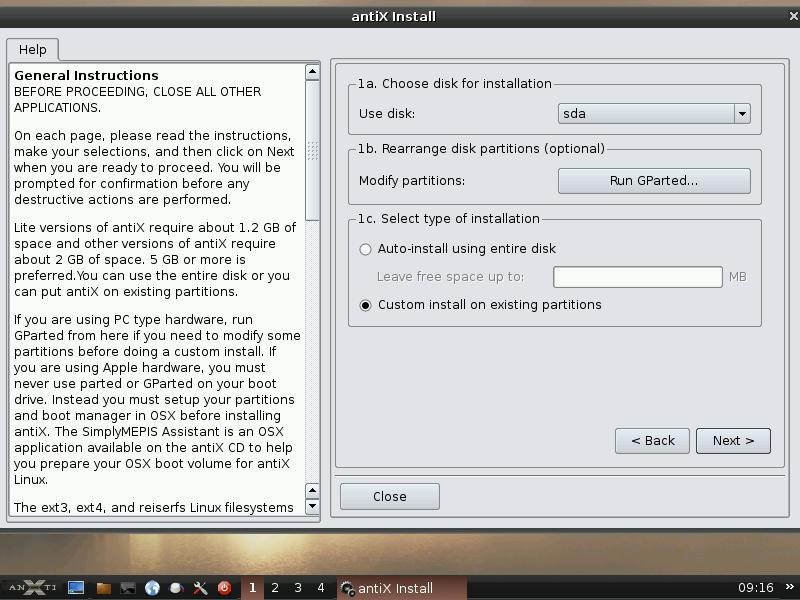
Task: Click the Back button
Action: click(x=653, y=441)
